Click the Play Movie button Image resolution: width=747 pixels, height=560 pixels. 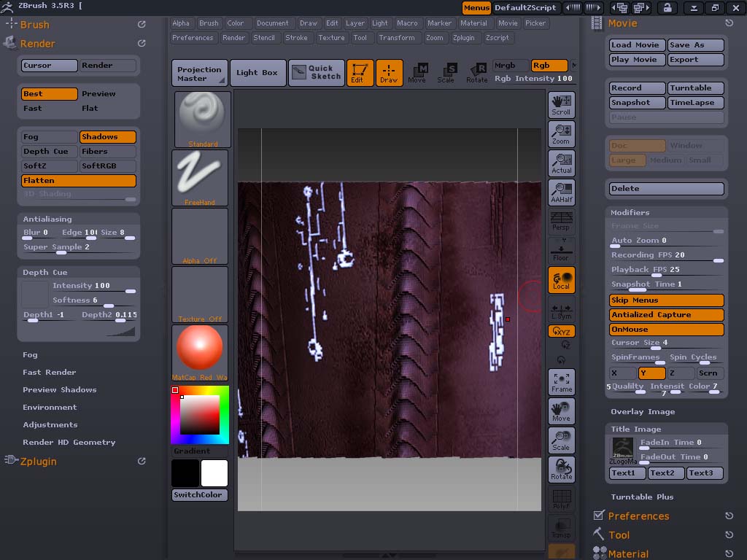(x=635, y=59)
